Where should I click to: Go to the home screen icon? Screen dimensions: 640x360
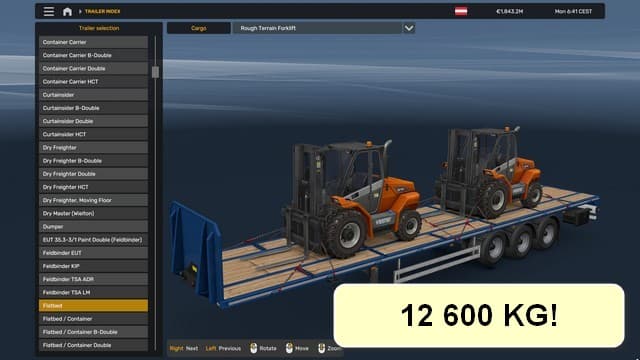coord(67,11)
